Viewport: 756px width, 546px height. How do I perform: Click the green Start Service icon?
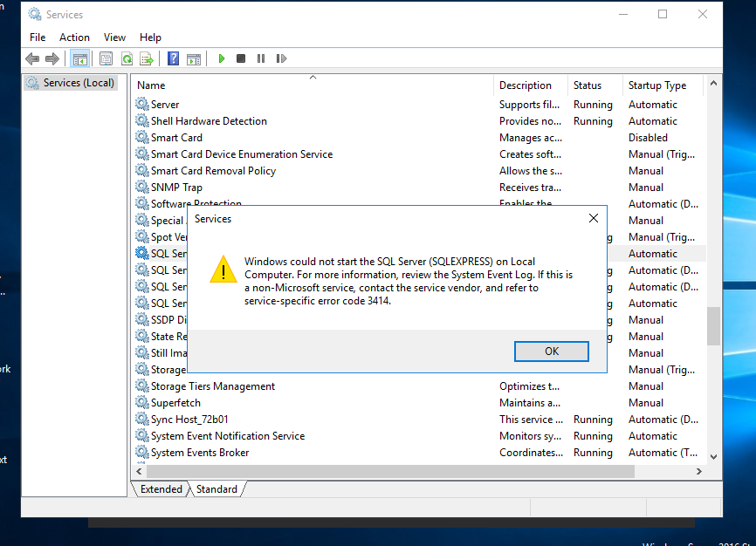(x=222, y=58)
